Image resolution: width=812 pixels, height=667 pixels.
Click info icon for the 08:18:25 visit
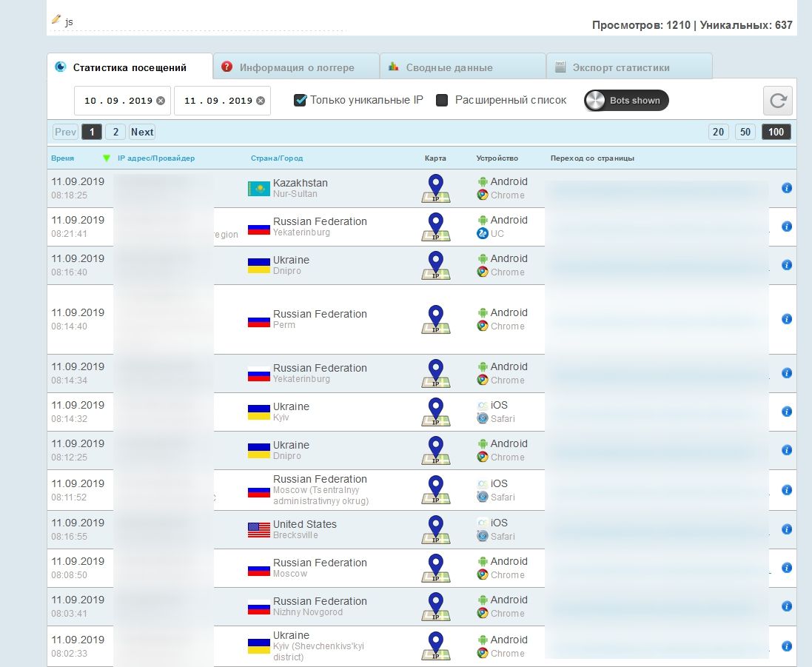[x=787, y=188]
